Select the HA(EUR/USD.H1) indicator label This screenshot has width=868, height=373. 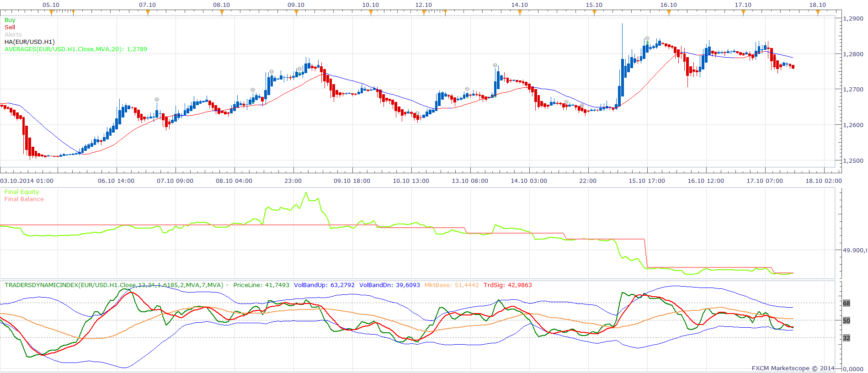tap(30, 42)
